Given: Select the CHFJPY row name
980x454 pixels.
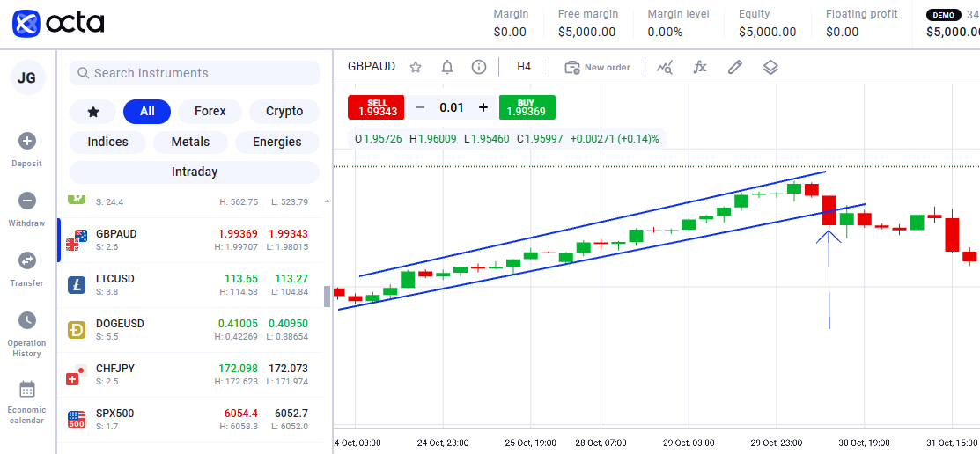Looking at the screenshot, I should [115, 369].
